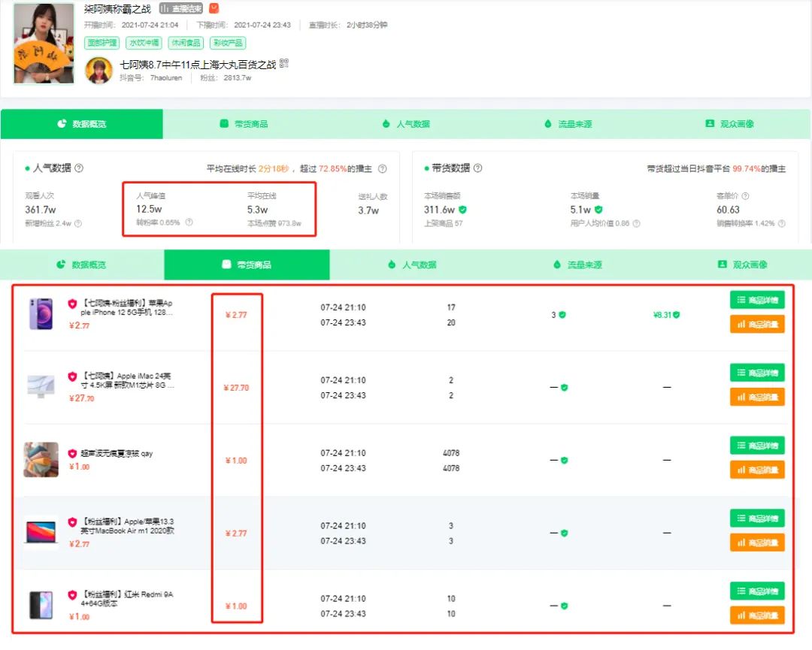
Task: Select the active 数据概览 tab in upper bar
Action: [x=82, y=124]
